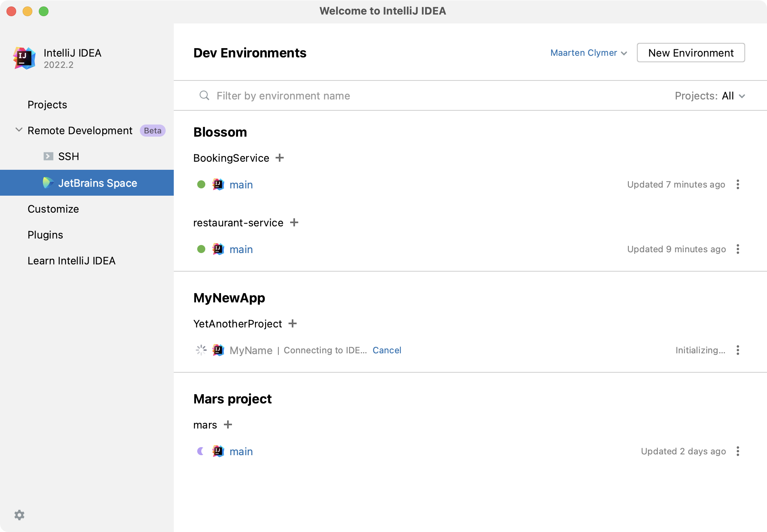
Task: Open the Customize section
Action: click(53, 209)
